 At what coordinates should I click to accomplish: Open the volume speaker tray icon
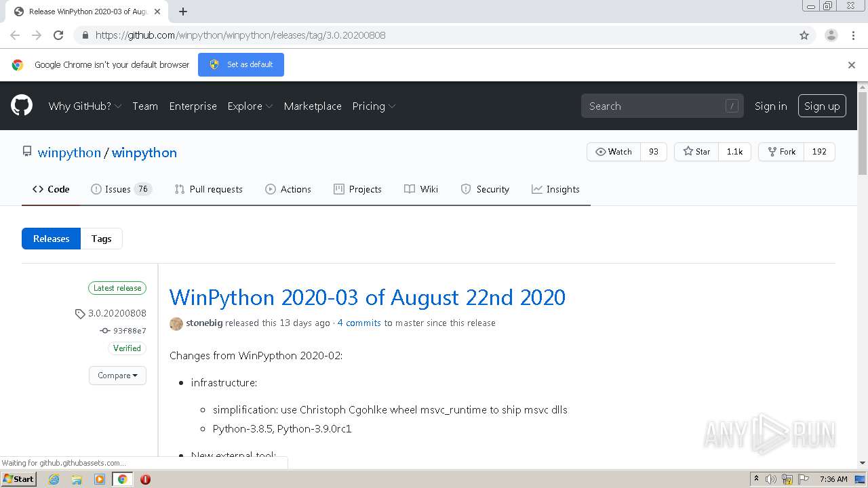tap(771, 479)
